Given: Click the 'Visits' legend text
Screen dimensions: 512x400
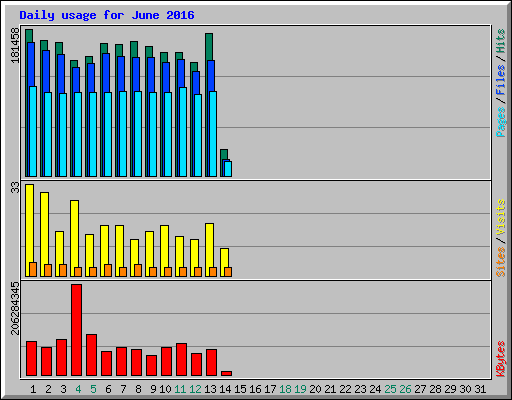Looking at the screenshot, I should [x=501, y=217].
